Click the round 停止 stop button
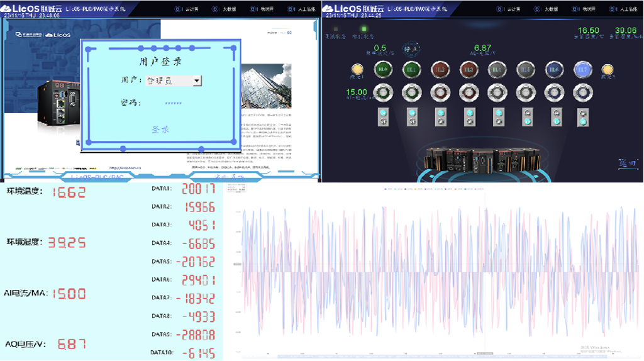 pos(411,48)
